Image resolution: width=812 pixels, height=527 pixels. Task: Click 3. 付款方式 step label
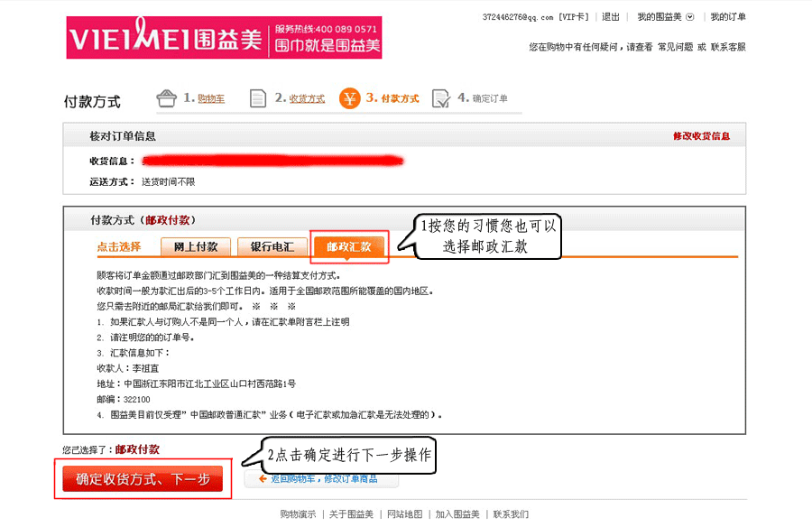click(392, 98)
